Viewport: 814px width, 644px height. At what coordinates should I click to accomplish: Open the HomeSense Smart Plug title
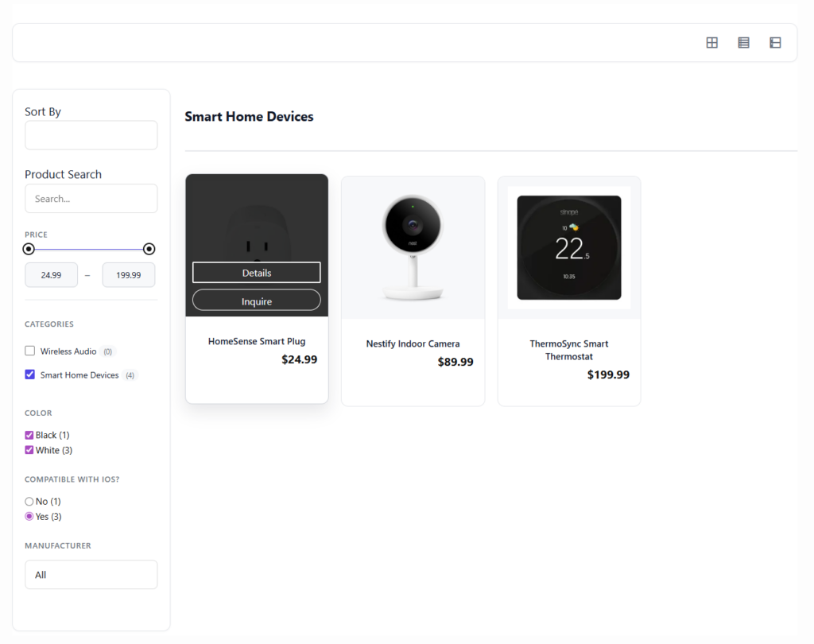(x=257, y=341)
